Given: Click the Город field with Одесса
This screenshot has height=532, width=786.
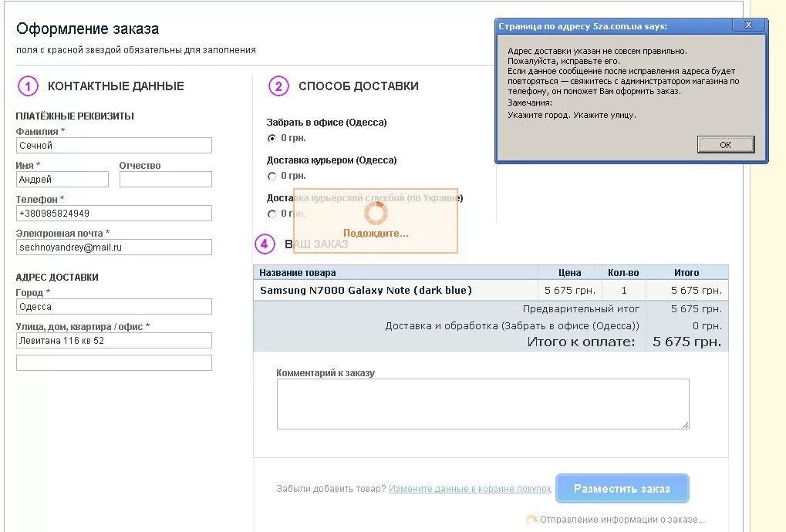Looking at the screenshot, I should point(114,307).
